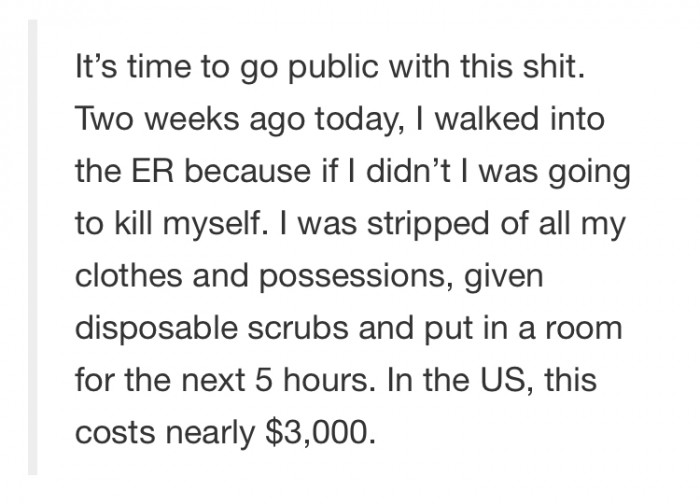Image resolution: width=700 pixels, height=504 pixels.
Task: Click the word "because"
Action: (x=248, y=171)
